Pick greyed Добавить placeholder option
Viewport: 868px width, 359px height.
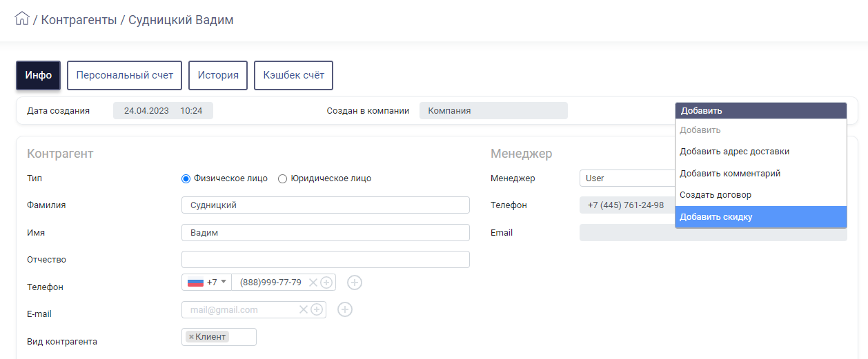761,130
